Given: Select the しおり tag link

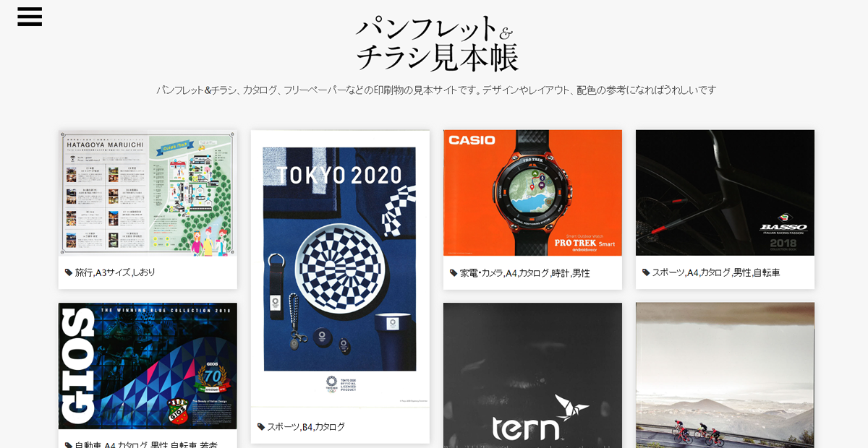Looking at the screenshot, I should click(x=144, y=272).
